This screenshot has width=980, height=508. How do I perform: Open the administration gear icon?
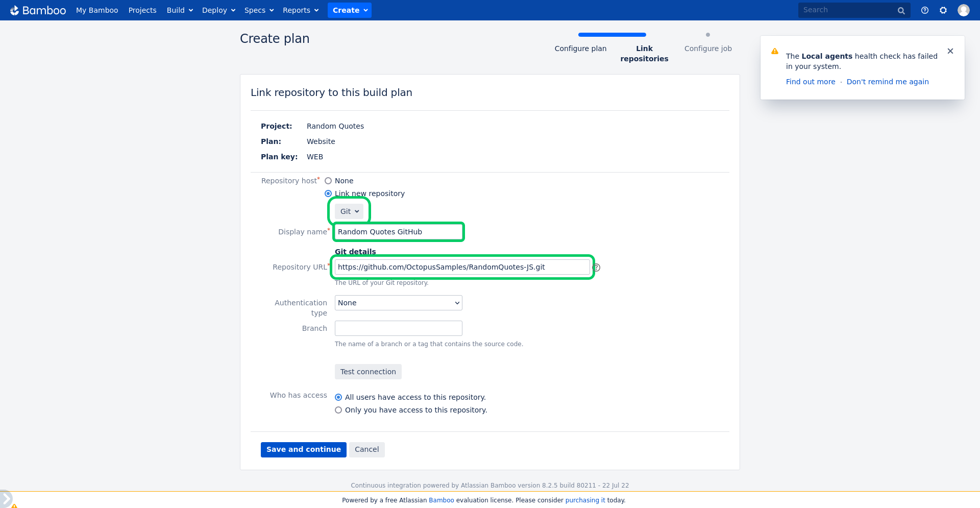point(943,10)
